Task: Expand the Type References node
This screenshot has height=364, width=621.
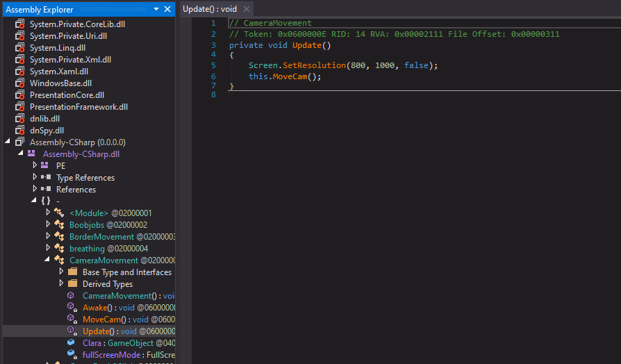Action: pos(35,176)
